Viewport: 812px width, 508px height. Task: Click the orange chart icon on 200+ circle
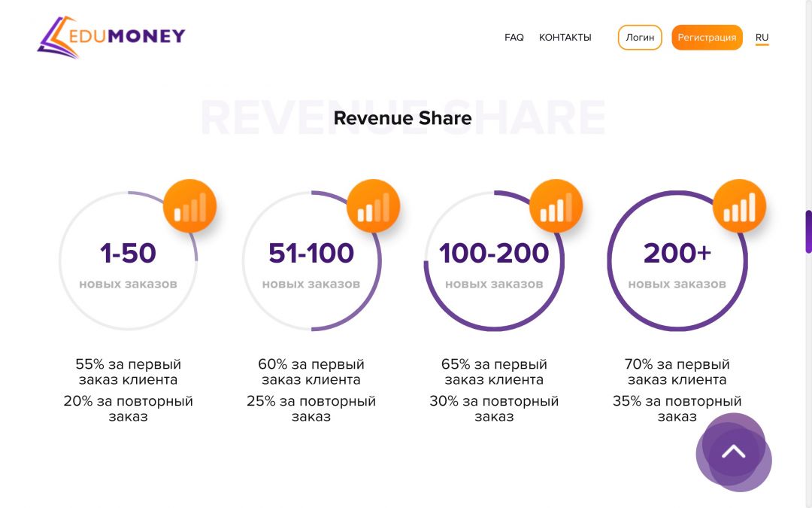click(x=739, y=205)
